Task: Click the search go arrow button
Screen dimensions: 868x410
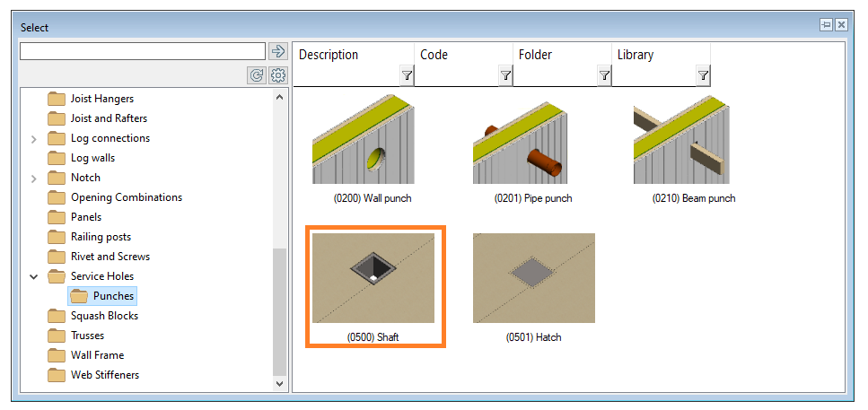Action: pos(278,51)
